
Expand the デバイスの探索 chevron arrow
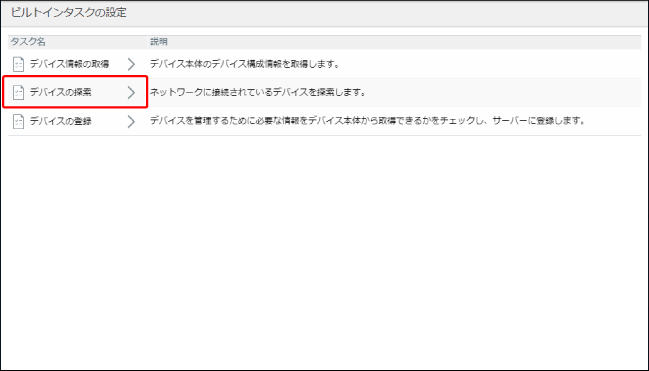[x=131, y=92]
